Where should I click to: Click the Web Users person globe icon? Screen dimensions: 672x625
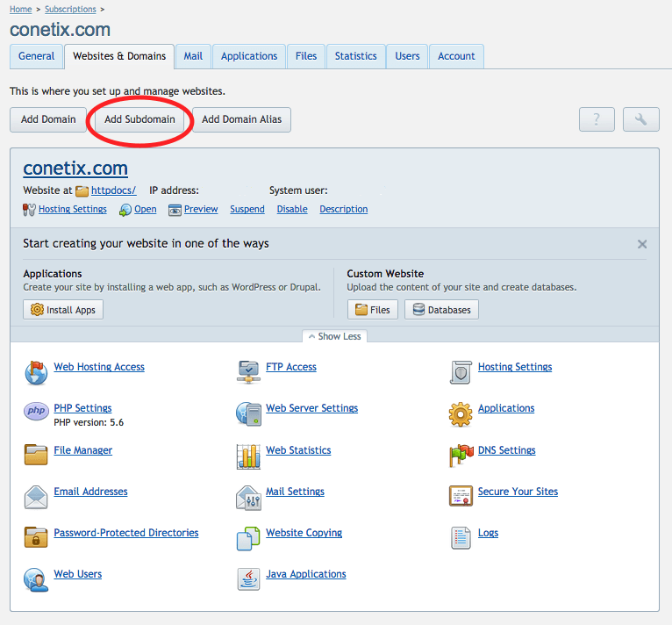click(36, 580)
